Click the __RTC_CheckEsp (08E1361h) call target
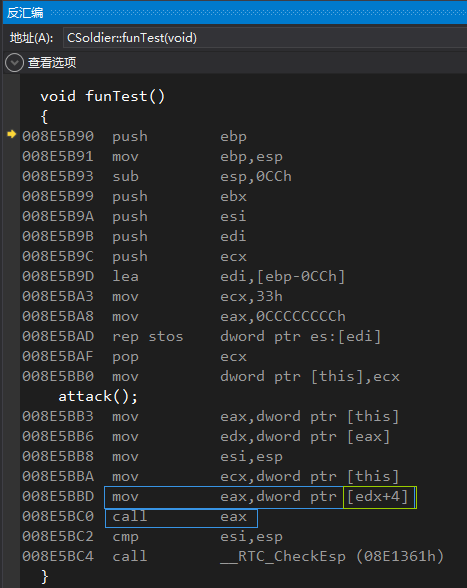Viewport: 467px width, 588px height. click(x=332, y=556)
